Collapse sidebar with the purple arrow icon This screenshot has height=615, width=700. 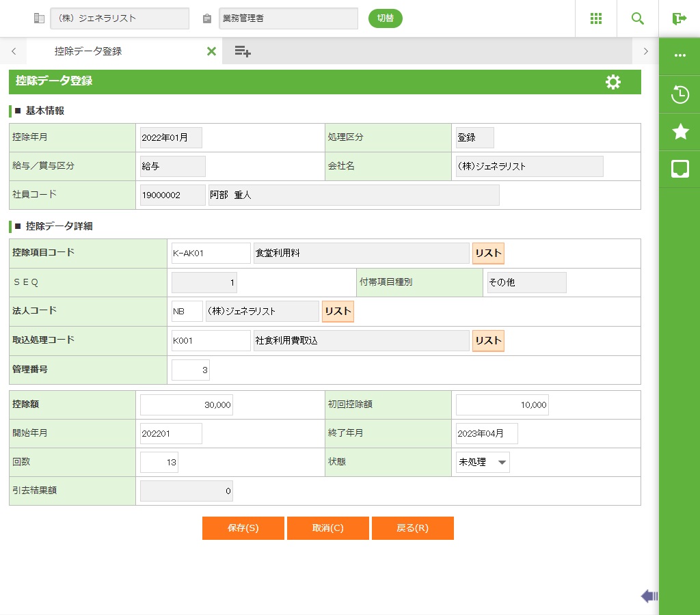point(649,597)
